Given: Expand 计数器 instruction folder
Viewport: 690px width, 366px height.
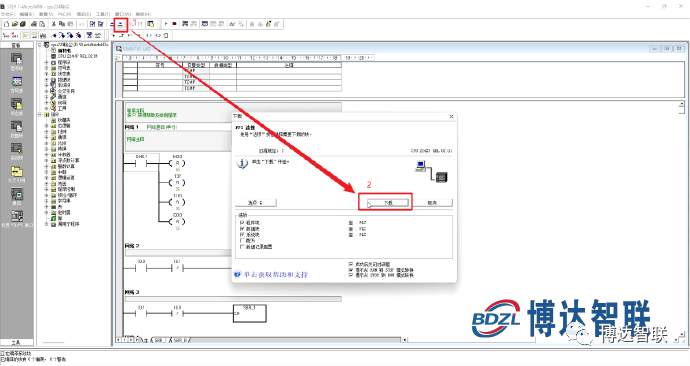Looking at the screenshot, I should (47, 154).
